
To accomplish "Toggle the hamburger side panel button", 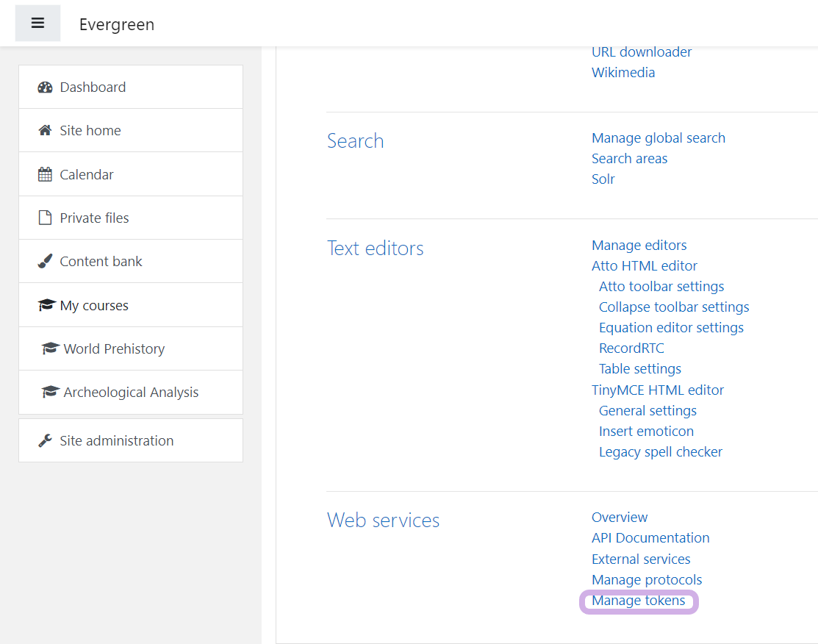I will coord(37,24).
